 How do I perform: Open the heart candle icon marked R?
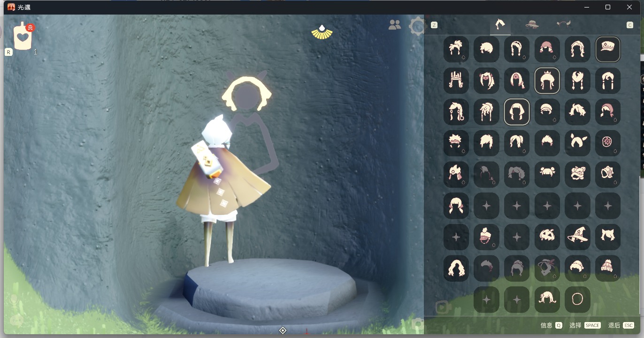click(23, 37)
